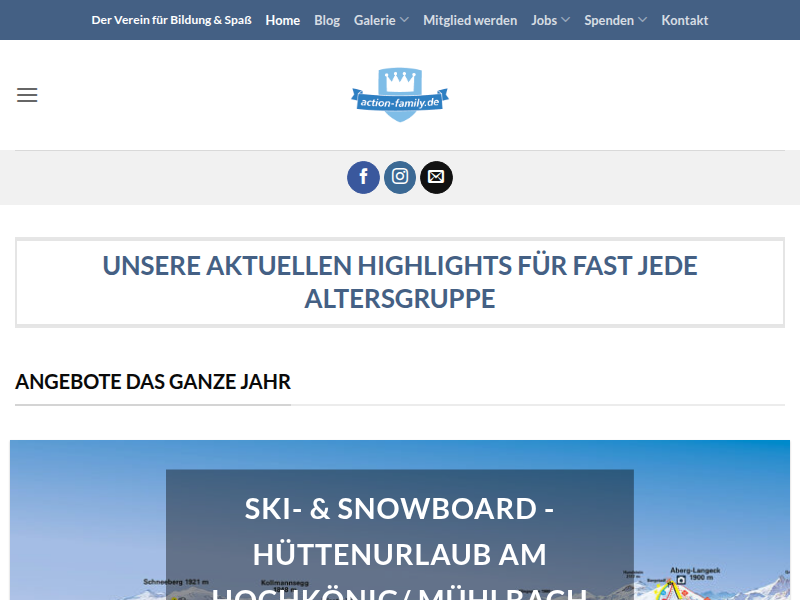Click the Unsere aktuellen Highlights heading
The height and width of the screenshot is (600, 800).
400,282
